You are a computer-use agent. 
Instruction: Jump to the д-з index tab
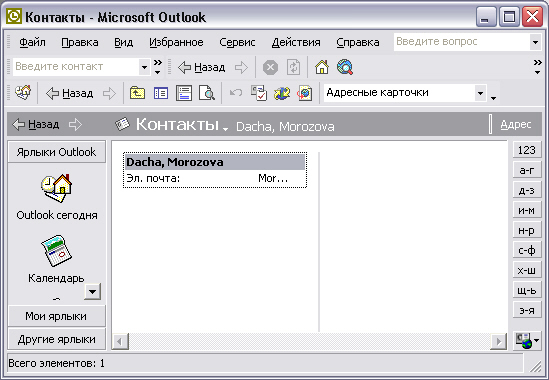pyautogui.click(x=527, y=190)
